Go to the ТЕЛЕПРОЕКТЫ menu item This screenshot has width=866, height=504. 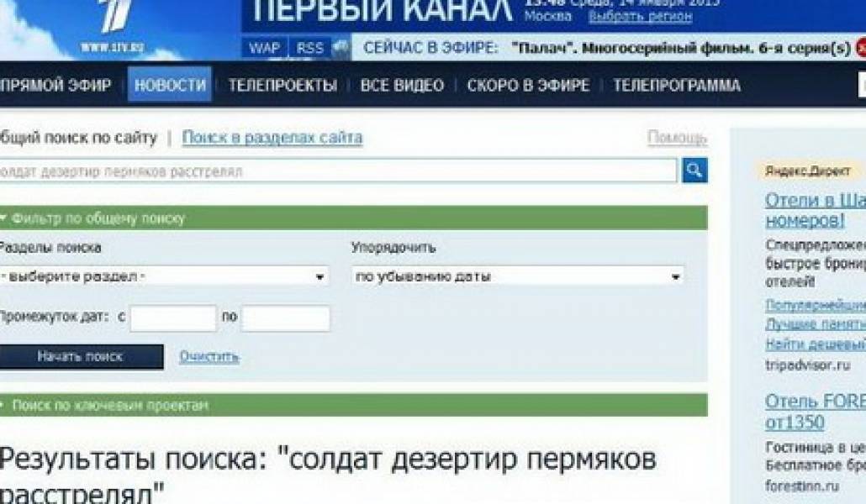(x=283, y=85)
